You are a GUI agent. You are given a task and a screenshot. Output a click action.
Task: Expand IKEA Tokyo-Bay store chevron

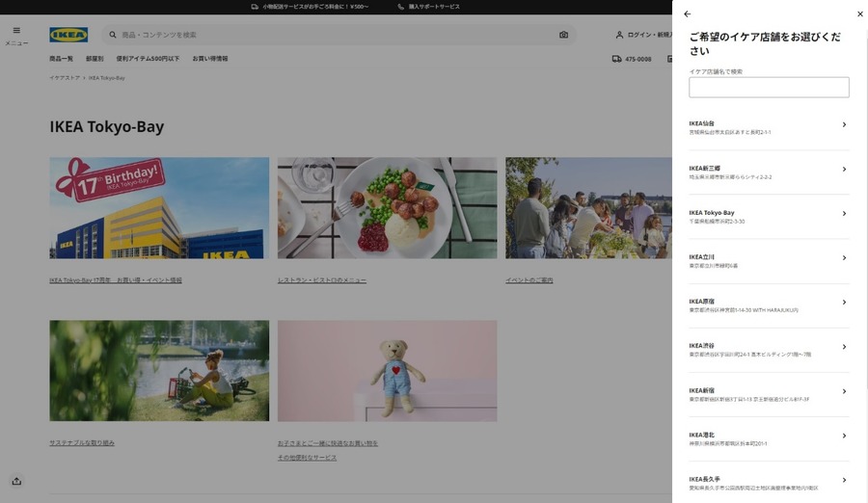coord(844,214)
